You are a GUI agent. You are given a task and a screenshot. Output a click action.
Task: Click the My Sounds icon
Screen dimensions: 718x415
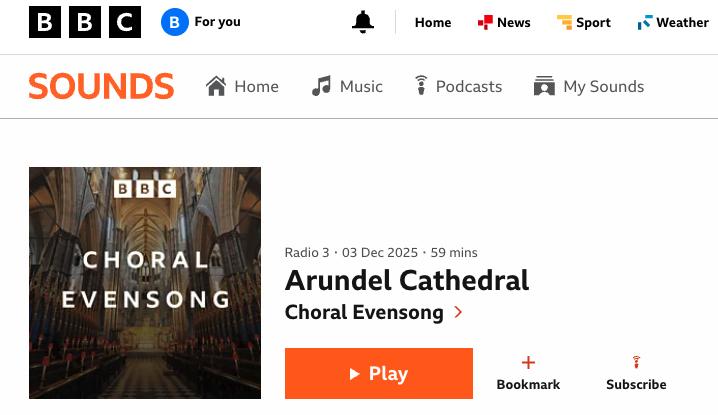pyautogui.click(x=544, y=86)
